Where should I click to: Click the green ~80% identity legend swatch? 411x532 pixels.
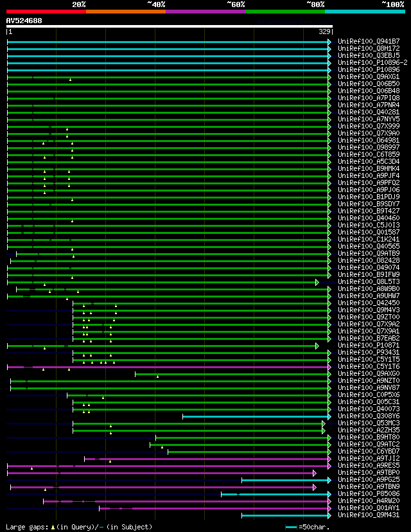[x=285, y=12]
